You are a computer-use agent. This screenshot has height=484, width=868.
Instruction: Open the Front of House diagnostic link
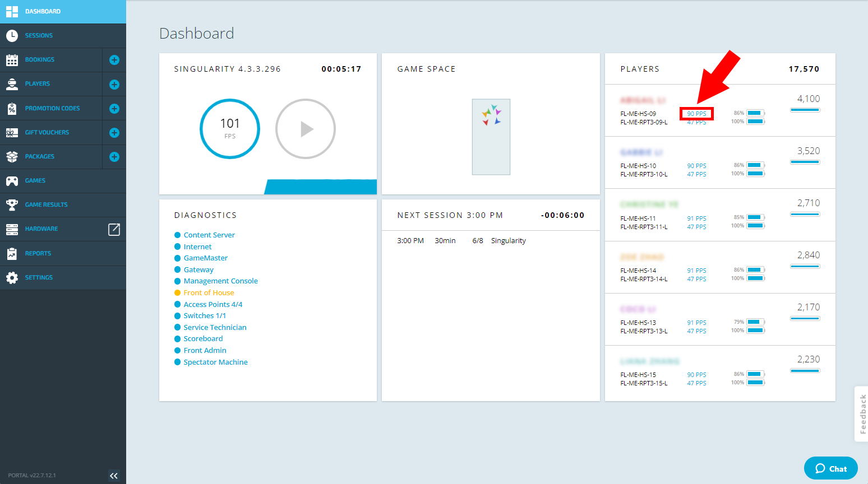[209, 292]
